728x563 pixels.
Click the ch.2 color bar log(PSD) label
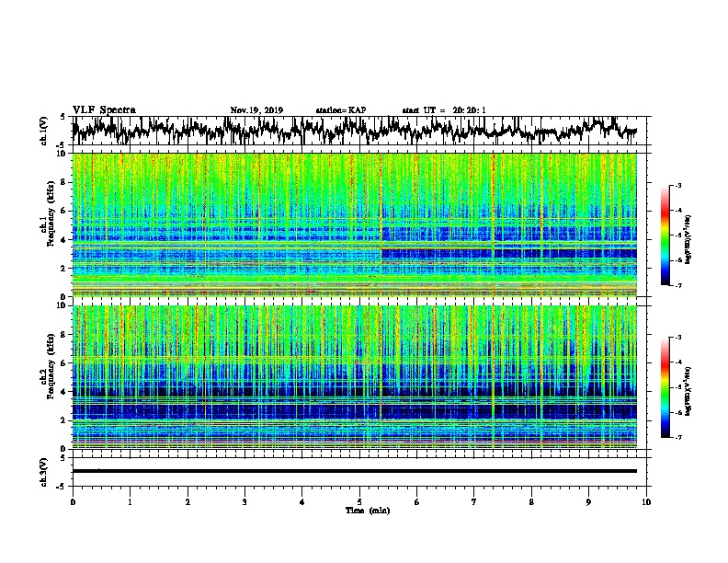[x=688, y=391]
